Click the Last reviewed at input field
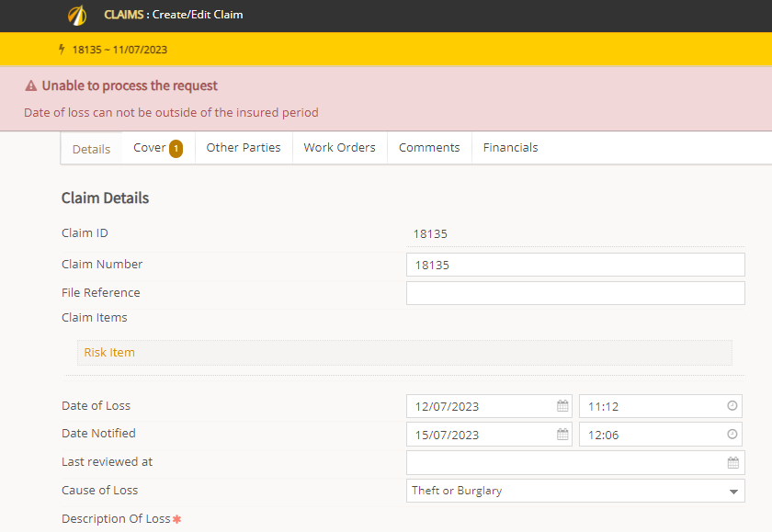The height and width of the screenshot is (532, 772). point(575,462)
